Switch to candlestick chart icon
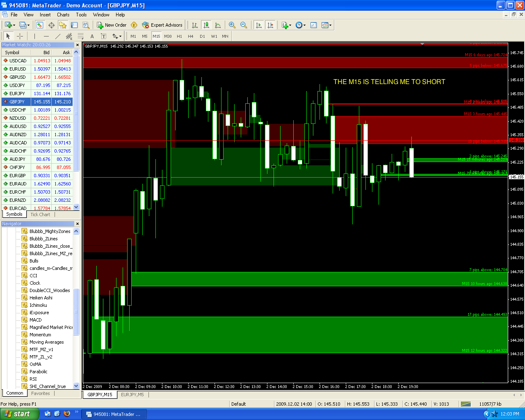This screenshot has width=525, height=420. (x=206, y=25)
